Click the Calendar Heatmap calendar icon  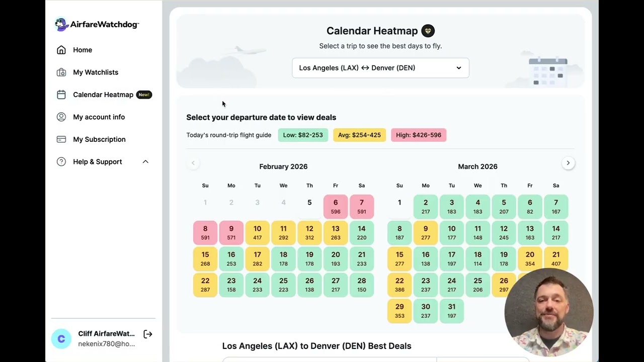click(61, 95)
